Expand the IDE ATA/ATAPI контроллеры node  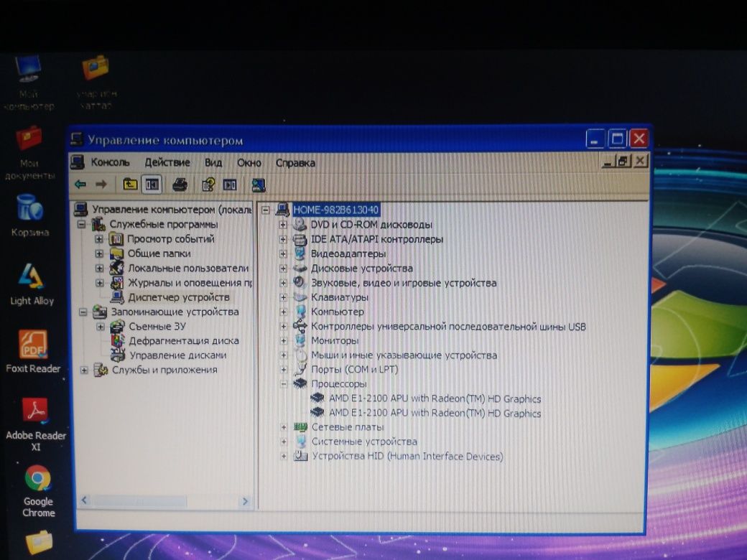pyautogui.click(x=283, y=239)
